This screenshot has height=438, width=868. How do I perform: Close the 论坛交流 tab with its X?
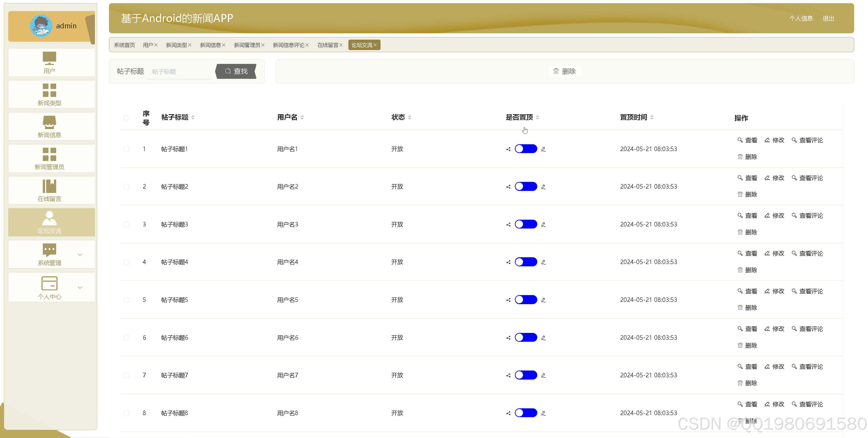pyautogui.click(x=375, y=45)
